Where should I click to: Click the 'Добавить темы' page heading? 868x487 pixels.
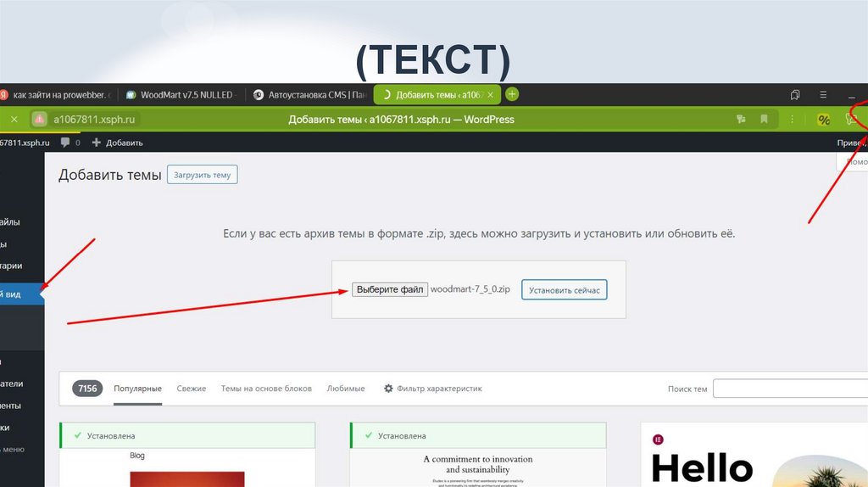(x=109, y=175)
